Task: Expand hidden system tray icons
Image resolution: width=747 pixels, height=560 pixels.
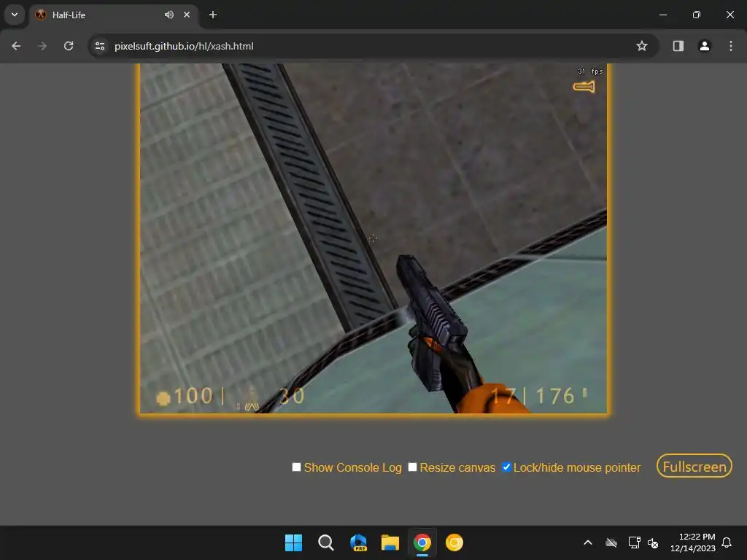Action: (588, 542)
